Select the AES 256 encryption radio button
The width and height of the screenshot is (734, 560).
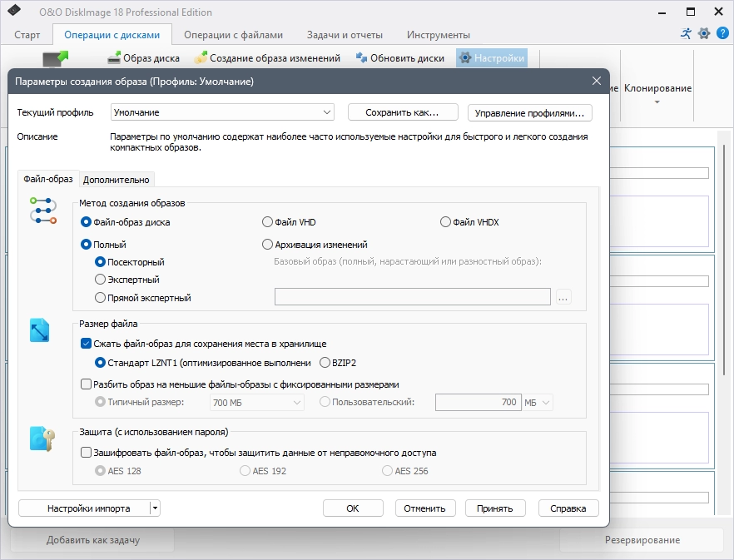click(x=405, y=471)
